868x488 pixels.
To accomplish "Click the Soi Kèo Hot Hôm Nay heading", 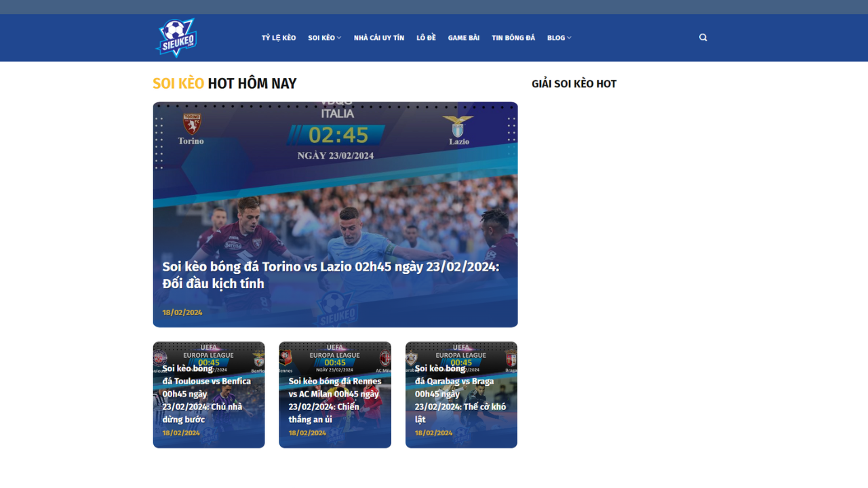I will [x=224, y=83].
